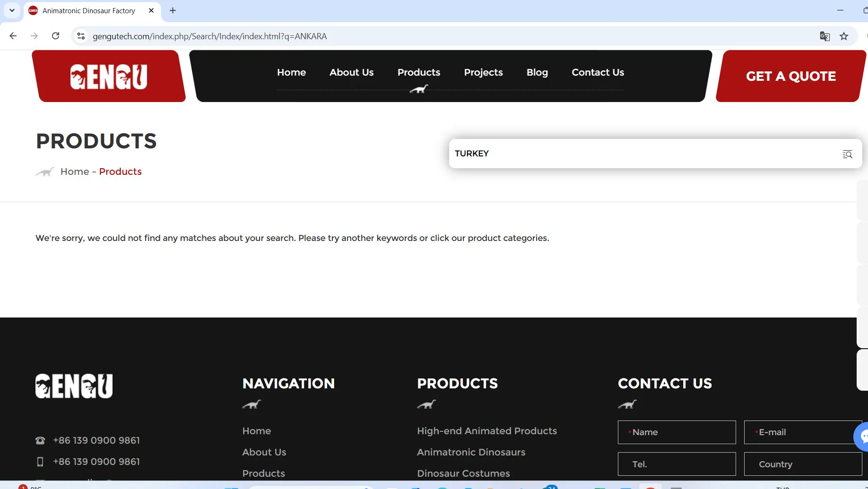Go back using the browser back arrow
Viewport: 868px width, 489px height.
coord(13,36)
